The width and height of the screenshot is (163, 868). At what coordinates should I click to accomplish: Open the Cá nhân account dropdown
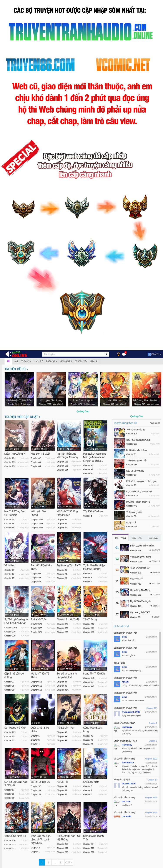coord(155,354)
